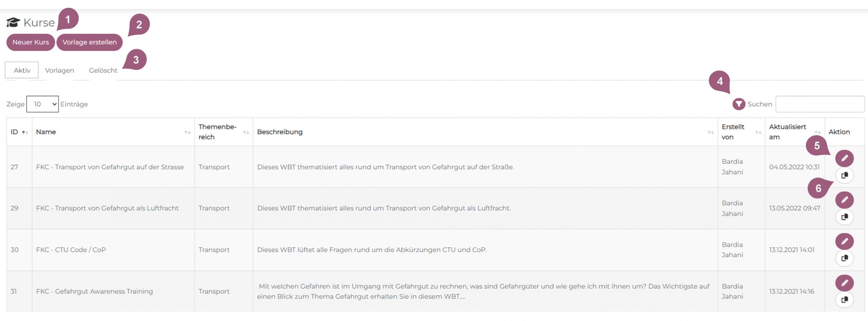Edit the Gefahrgut Awareness Training course

click(844, 283)
